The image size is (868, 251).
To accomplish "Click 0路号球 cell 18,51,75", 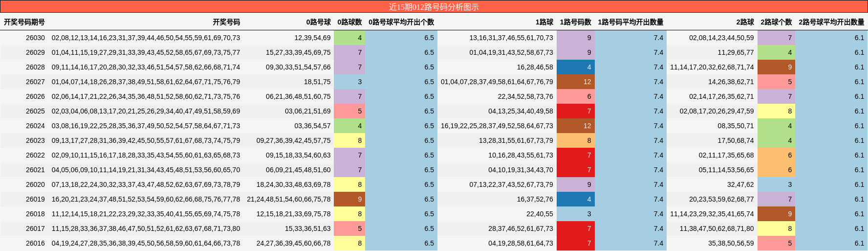I will pos(317,82).
